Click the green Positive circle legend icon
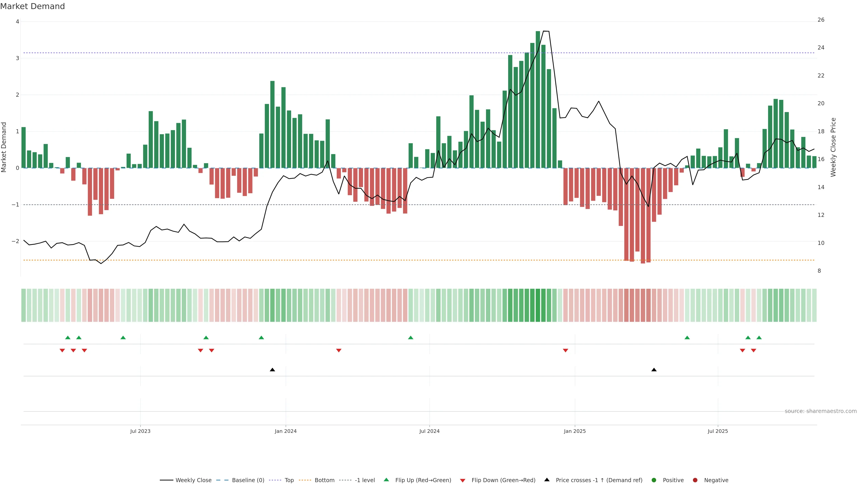Viewport: 868px width, 488px height. (x=654, y=480)
